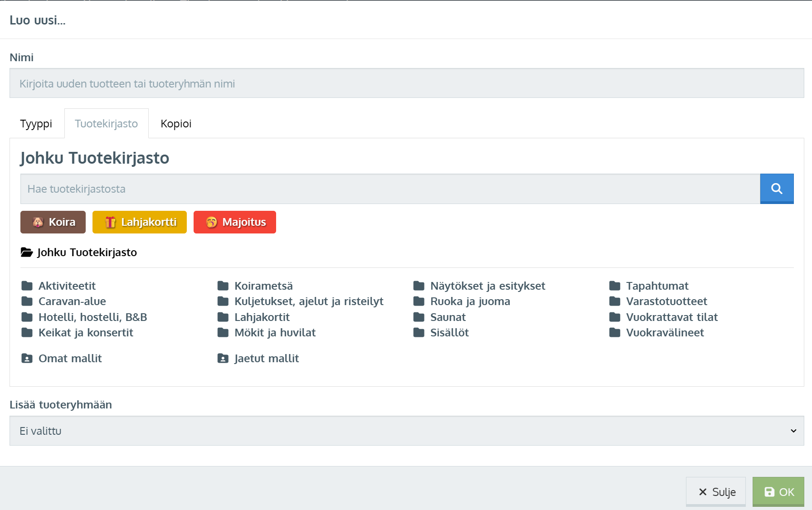Click the open folder icon for Johku Tuotekirjasto
The image size is (812, 510).
point(27,253)
